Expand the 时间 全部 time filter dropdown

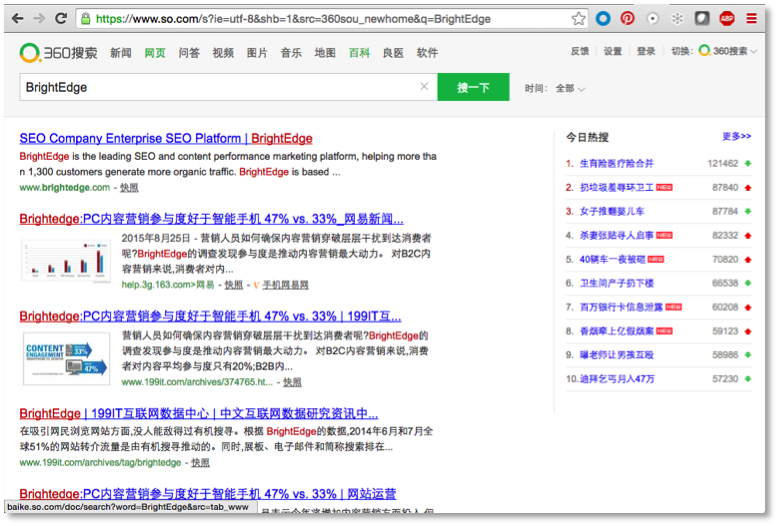(x=570, y=88)
